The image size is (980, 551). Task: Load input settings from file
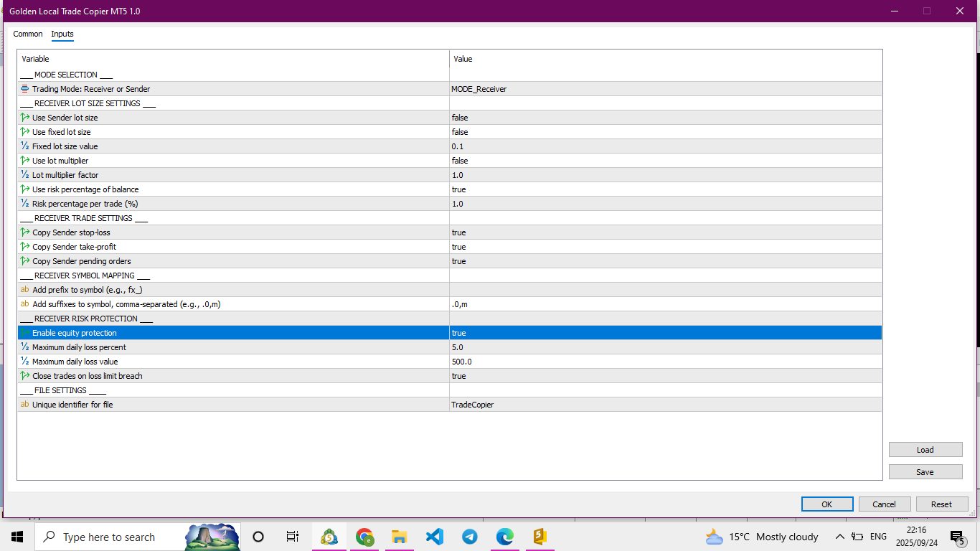925,450
